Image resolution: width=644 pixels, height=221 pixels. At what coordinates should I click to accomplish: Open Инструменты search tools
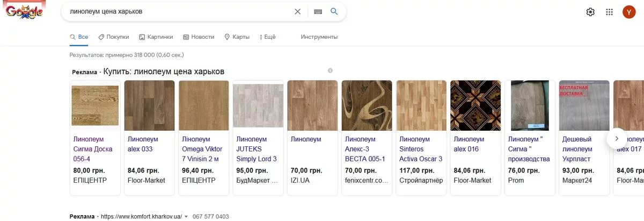[x=319, y=37]
